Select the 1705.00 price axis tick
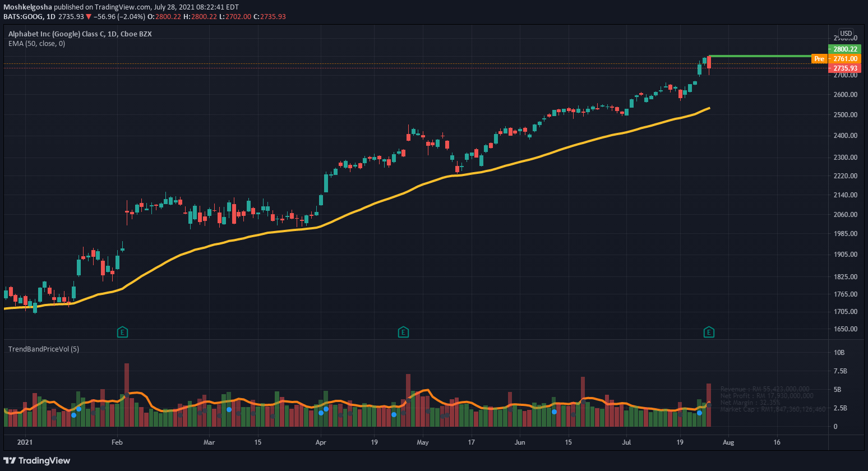The image size is (868, 471). pos(845,312)
